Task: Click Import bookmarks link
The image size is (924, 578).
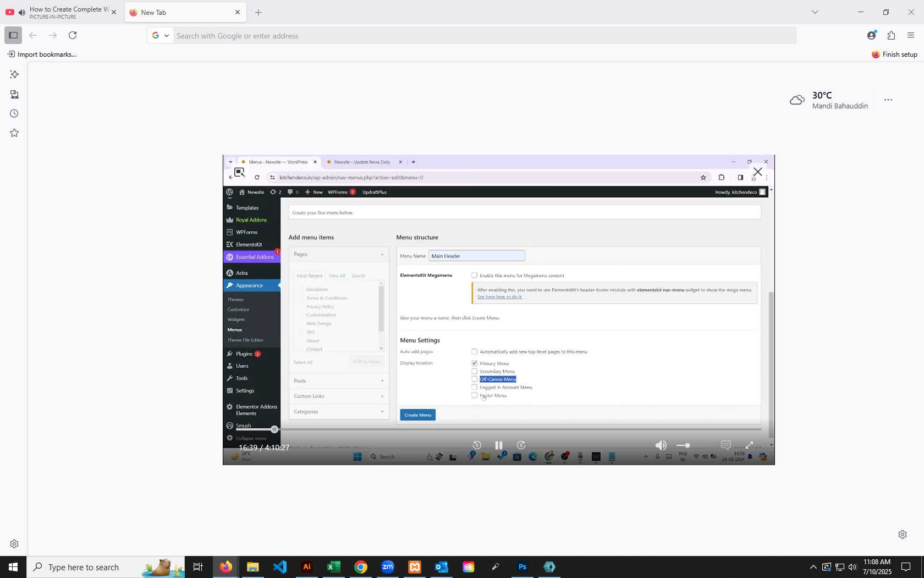Action: [x=42, y=54]
